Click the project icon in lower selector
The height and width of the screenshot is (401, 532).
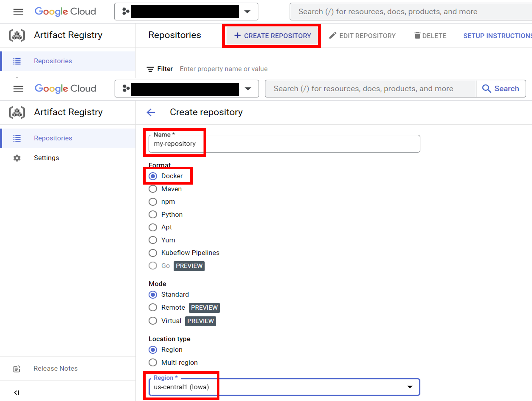pos(126,88)
